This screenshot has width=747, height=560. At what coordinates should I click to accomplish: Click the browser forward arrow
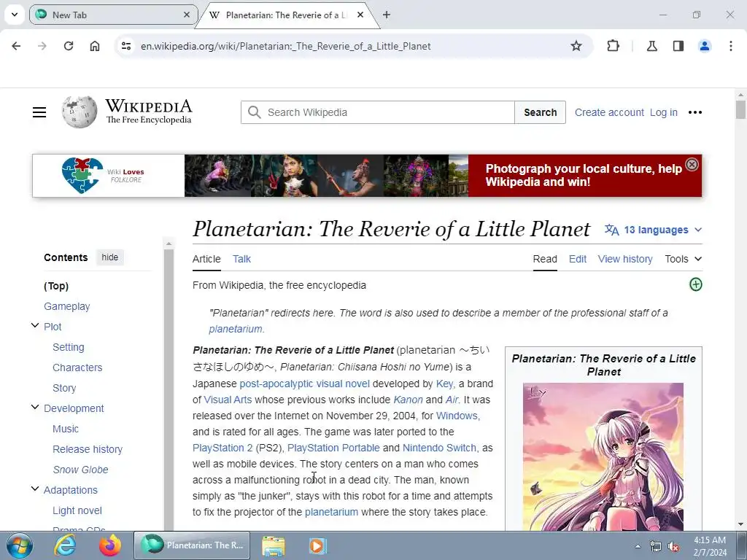[x=42, y=46]
